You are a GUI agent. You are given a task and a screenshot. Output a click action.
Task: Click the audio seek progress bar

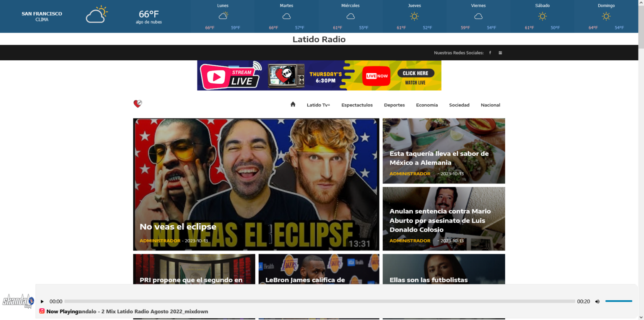319,302
